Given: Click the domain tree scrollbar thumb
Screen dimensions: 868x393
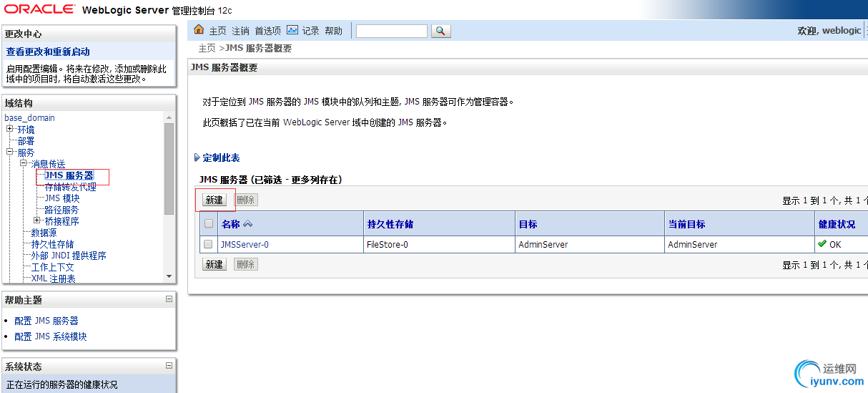Looking at the screenshot, I should click(x=169, y=169).
